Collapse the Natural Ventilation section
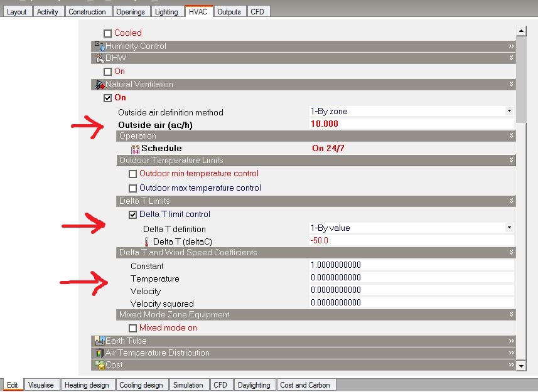The width and height of the screenshot is (538, 392). (511, 84)
